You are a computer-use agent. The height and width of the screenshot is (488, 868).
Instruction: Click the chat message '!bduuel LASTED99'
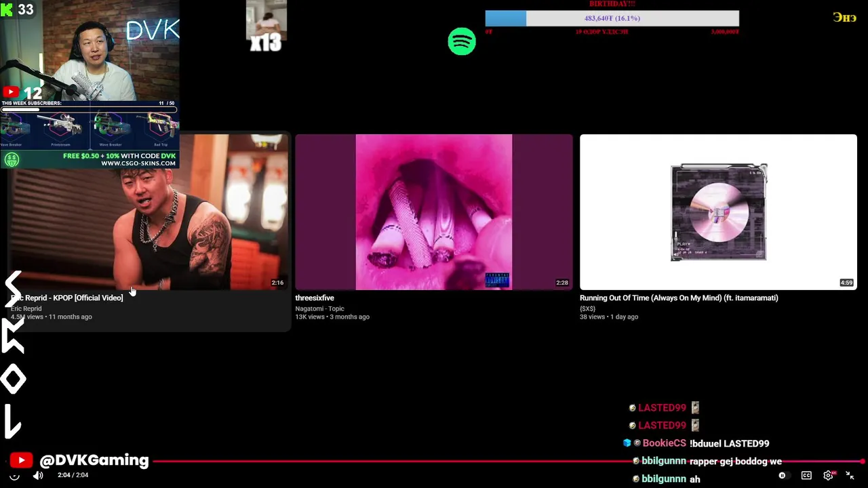pos(729,443)
